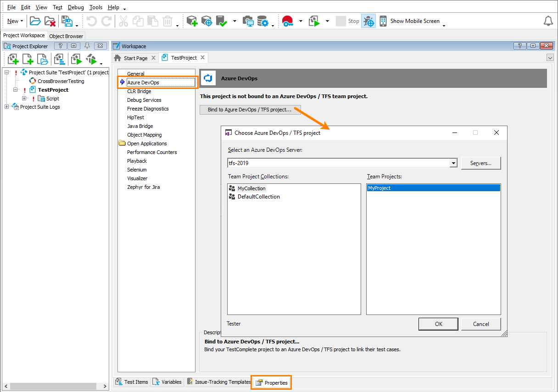This screenshot has height=392, width=558.
Task: Click Run project icon in Project Explorer toolbar
Action: tap(76, 59)
